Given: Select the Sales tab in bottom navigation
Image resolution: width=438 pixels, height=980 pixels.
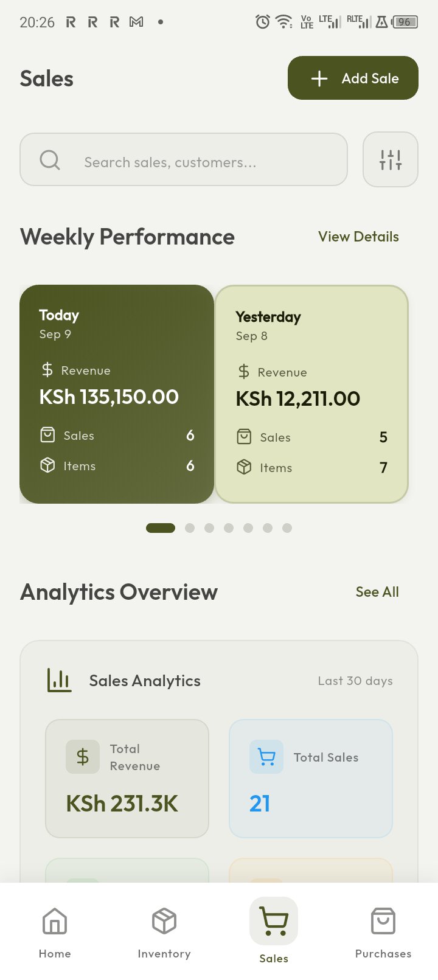Looking at the screenshot, I should pyautogui.click(x=274, y=931).
